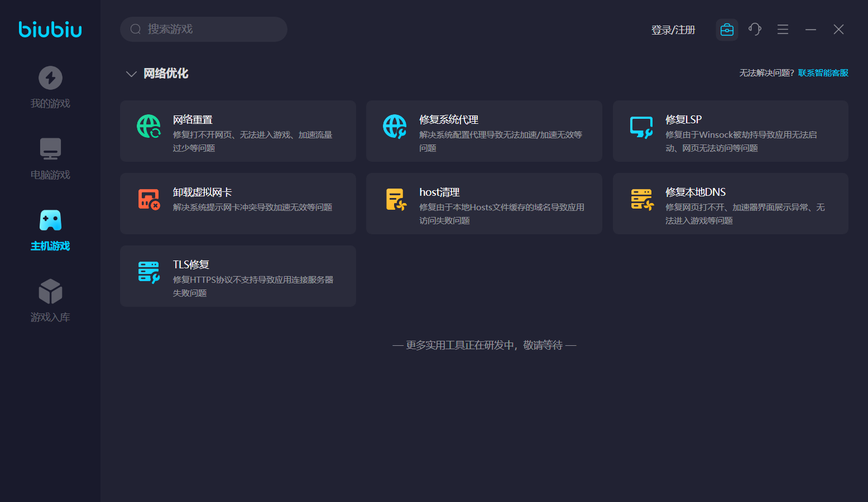Switch to 电脑游戏 tab label
868x502 pixels.
(50, 175)
